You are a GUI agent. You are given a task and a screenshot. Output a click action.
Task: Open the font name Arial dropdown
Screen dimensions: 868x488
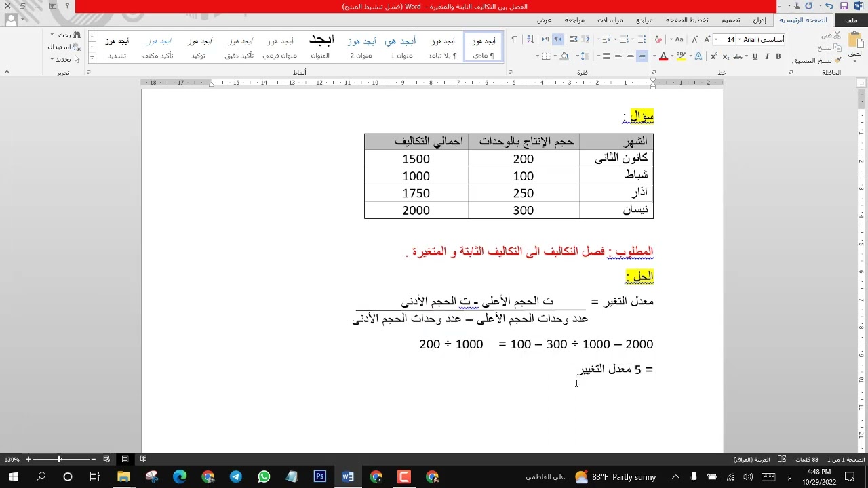(739, 39)
